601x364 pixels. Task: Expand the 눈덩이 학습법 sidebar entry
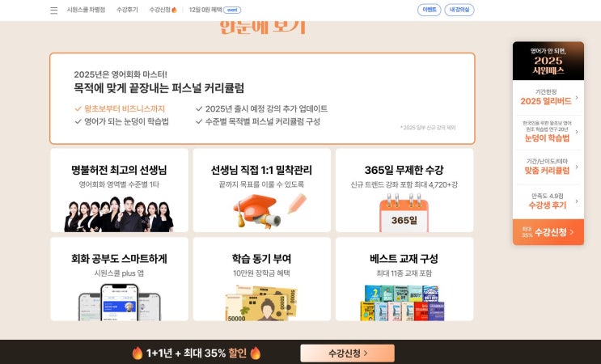click(x=548, y=132)
